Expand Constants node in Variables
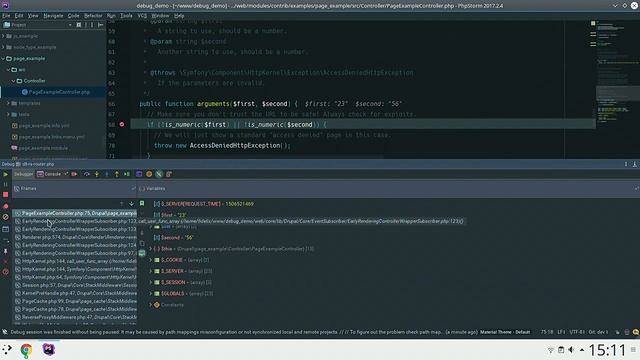The height and width of the screenshot is (360, 640). point(151,305)
